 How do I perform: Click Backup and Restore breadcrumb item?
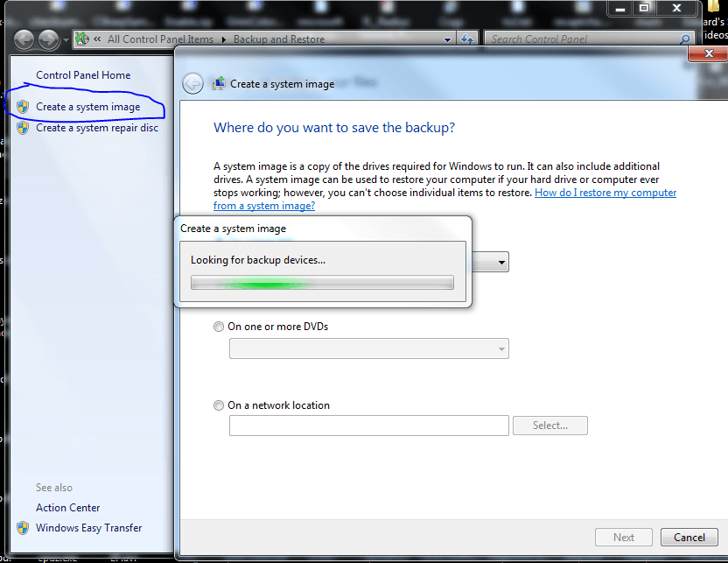278,39
